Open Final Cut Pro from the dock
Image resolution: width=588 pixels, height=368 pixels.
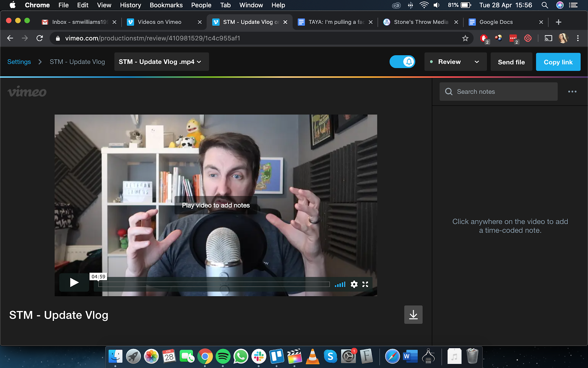pyautogui.click(x=294, y=356)
